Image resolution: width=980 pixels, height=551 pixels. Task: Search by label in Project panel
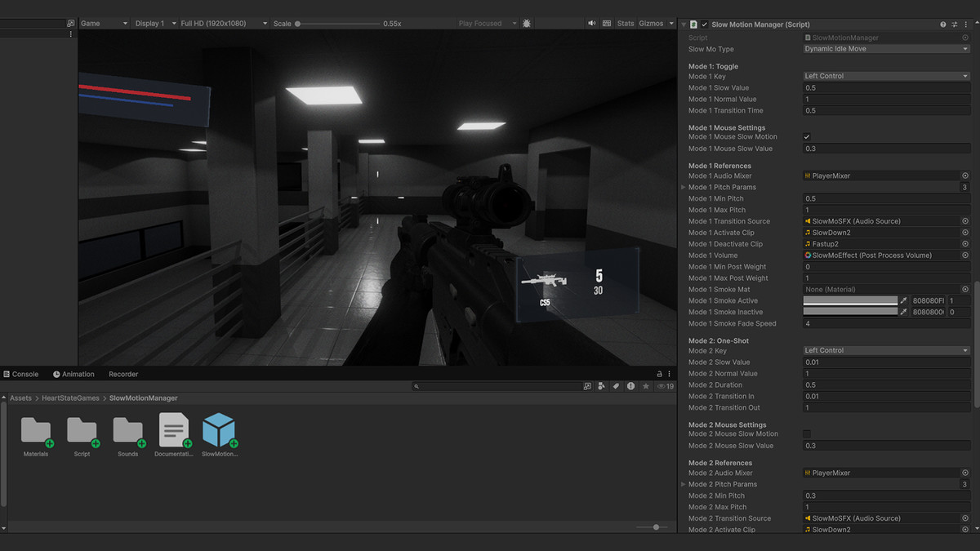617,386
